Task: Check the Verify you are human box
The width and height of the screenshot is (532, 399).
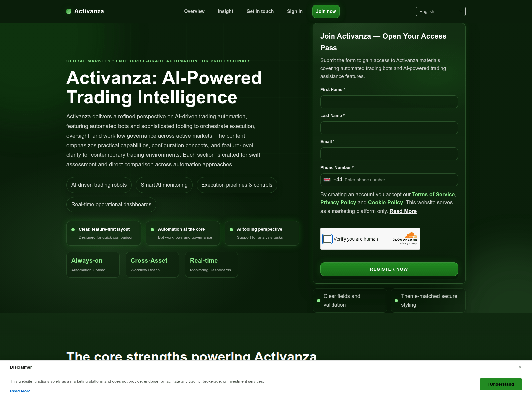Action: pyautogui.click(x=327, y=239)
